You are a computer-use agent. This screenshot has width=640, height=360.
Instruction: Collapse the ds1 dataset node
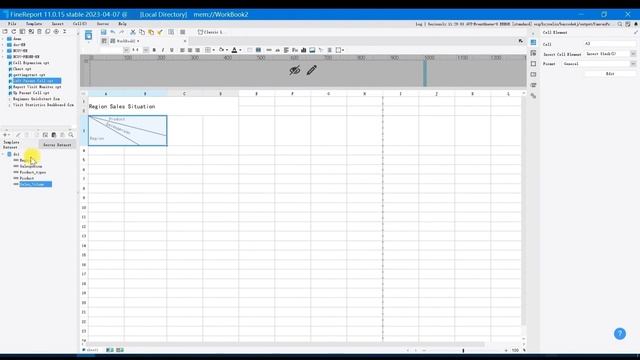point(3,154)
